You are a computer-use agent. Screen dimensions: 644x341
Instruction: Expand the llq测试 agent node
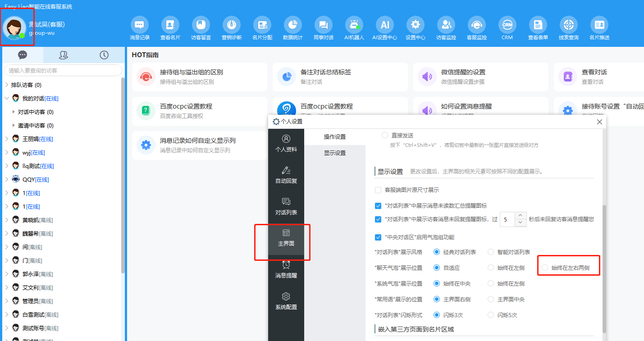click(x=6, y=166)
